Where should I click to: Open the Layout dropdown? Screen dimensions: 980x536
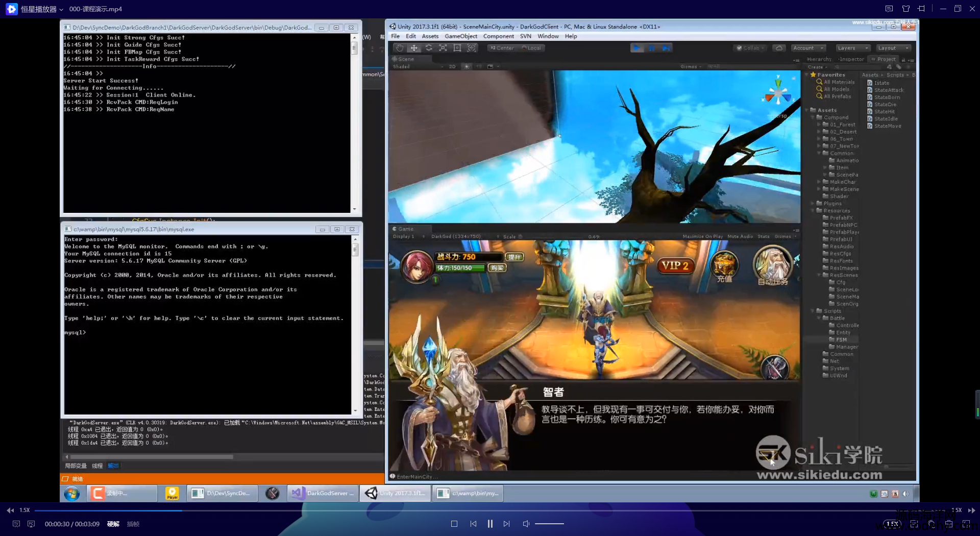(893, 48)
